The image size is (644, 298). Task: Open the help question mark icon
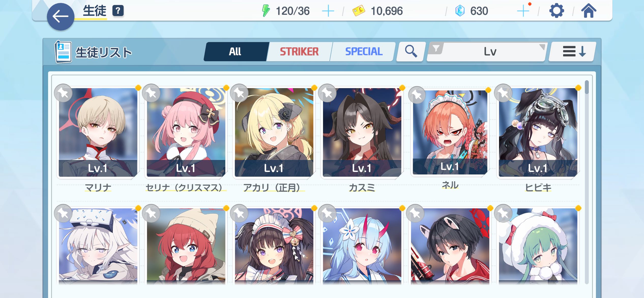click(x=118, y=11)
